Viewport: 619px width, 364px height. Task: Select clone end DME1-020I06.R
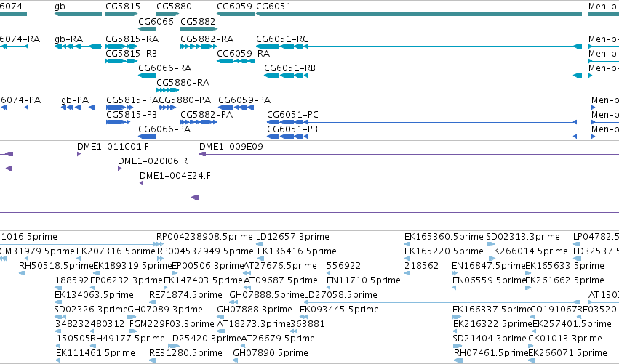click(119, 169)
